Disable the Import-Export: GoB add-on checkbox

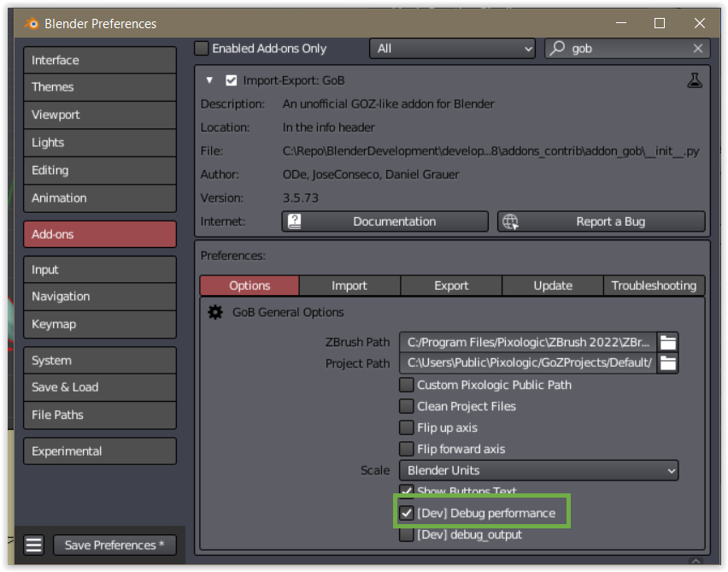click(231, 80)
